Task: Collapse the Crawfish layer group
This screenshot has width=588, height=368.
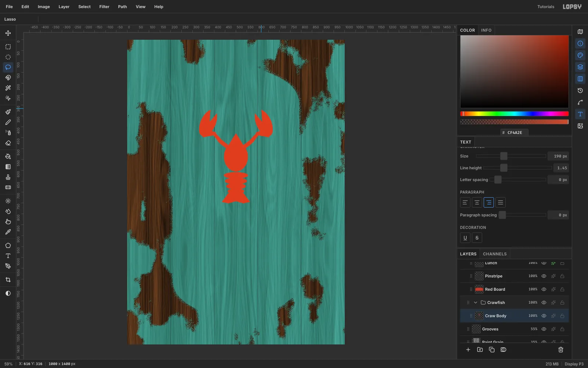Action: (476, 302)
